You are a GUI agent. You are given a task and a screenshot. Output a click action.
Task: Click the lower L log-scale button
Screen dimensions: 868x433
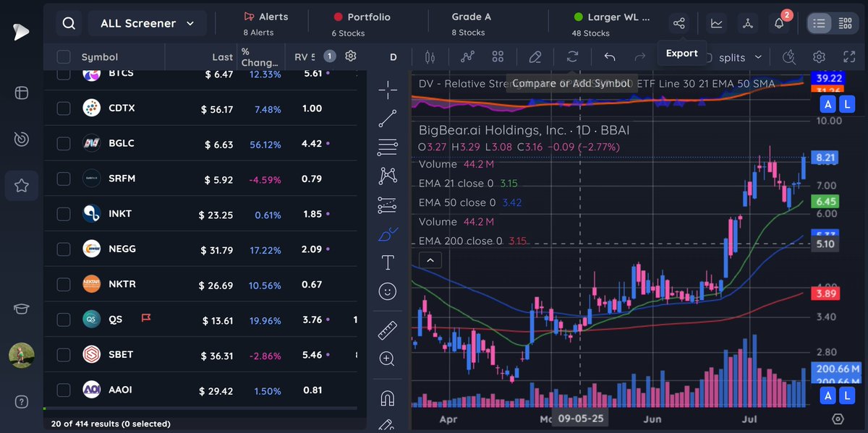click(x=848, y=395)
